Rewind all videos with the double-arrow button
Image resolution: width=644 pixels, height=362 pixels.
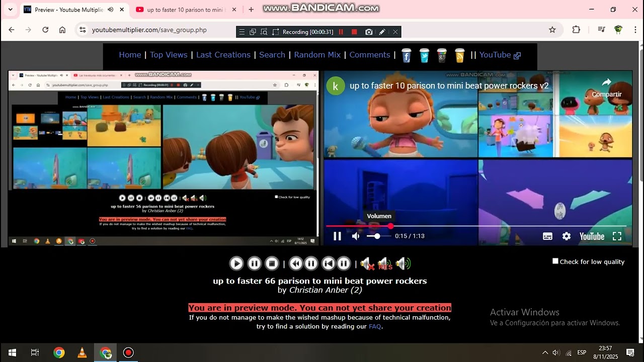(296, 263)
